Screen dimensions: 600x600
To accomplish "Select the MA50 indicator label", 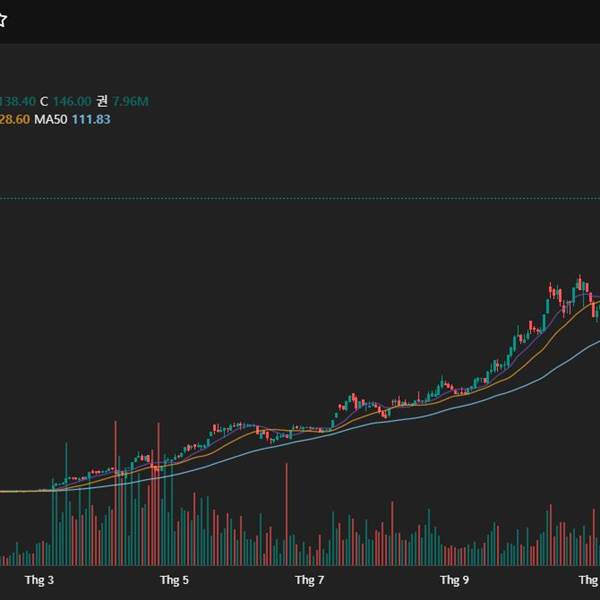I will click(51, 119).
